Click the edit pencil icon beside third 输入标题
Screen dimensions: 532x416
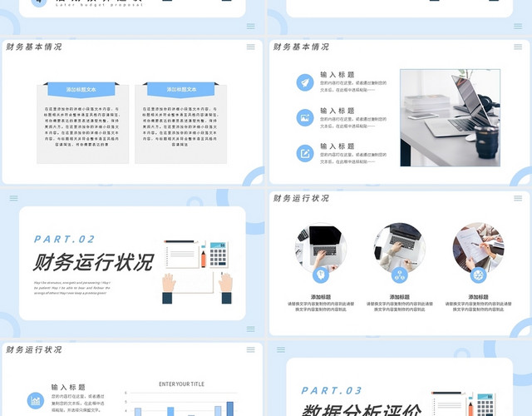pos(305,153)
